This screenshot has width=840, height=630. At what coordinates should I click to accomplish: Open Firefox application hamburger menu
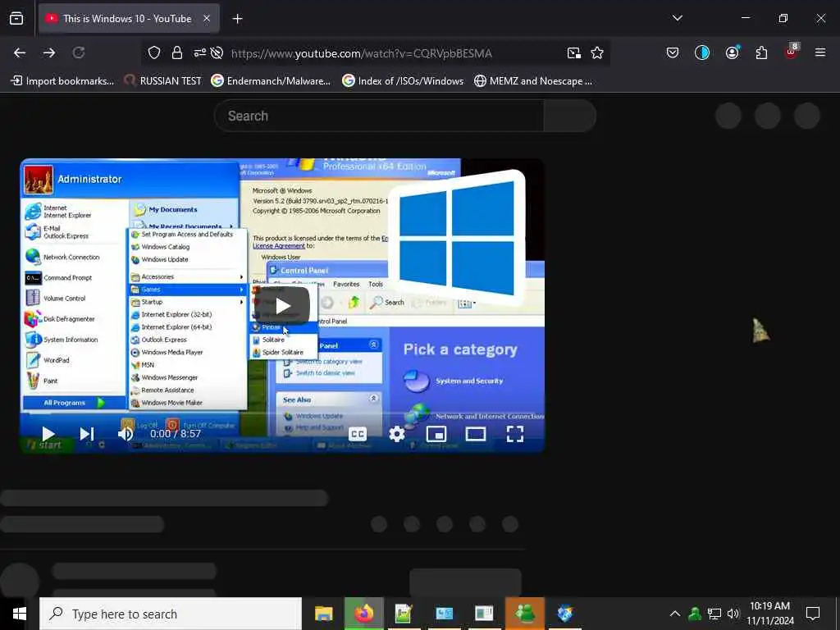820,52
